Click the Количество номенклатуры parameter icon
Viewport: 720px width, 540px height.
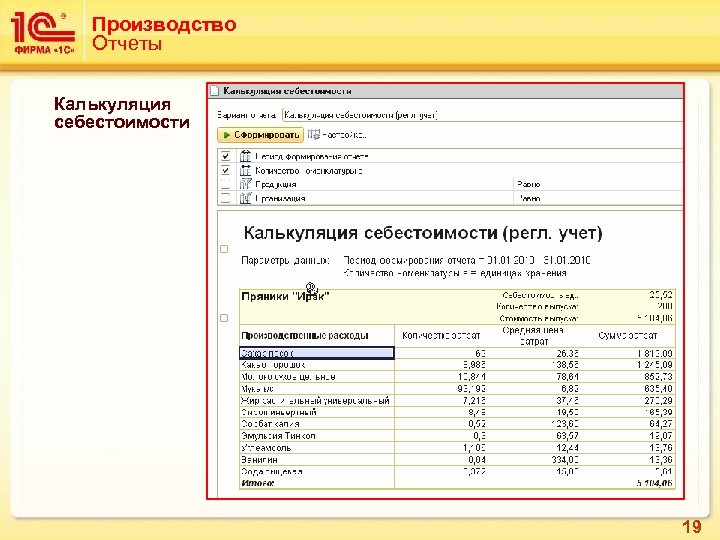click(246, 170)
